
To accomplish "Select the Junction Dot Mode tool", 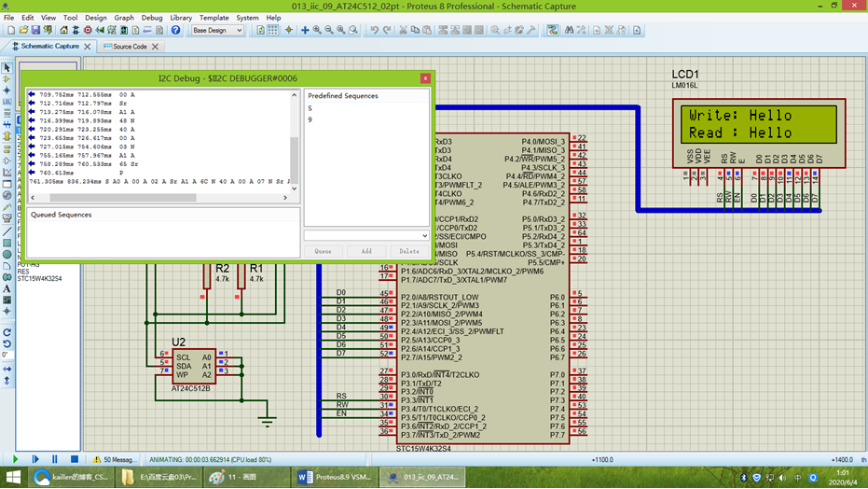I will (x=7, y=91).
